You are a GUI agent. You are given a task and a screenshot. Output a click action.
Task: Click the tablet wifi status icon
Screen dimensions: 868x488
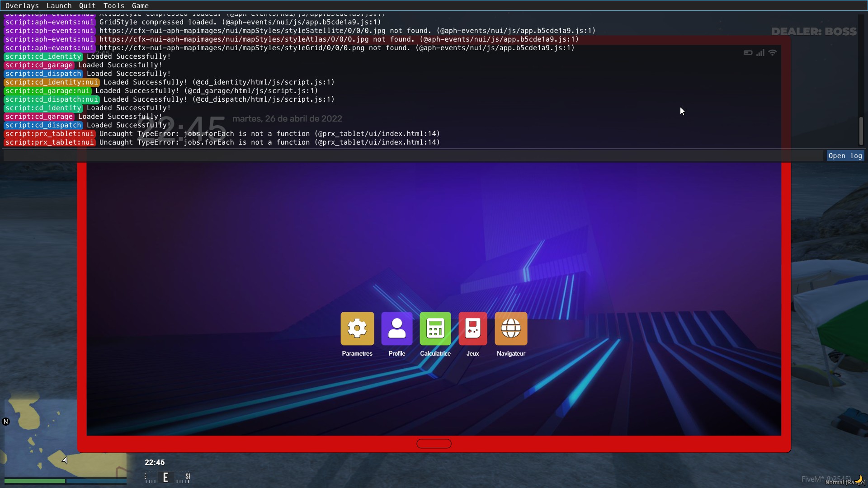click(773, 53)
